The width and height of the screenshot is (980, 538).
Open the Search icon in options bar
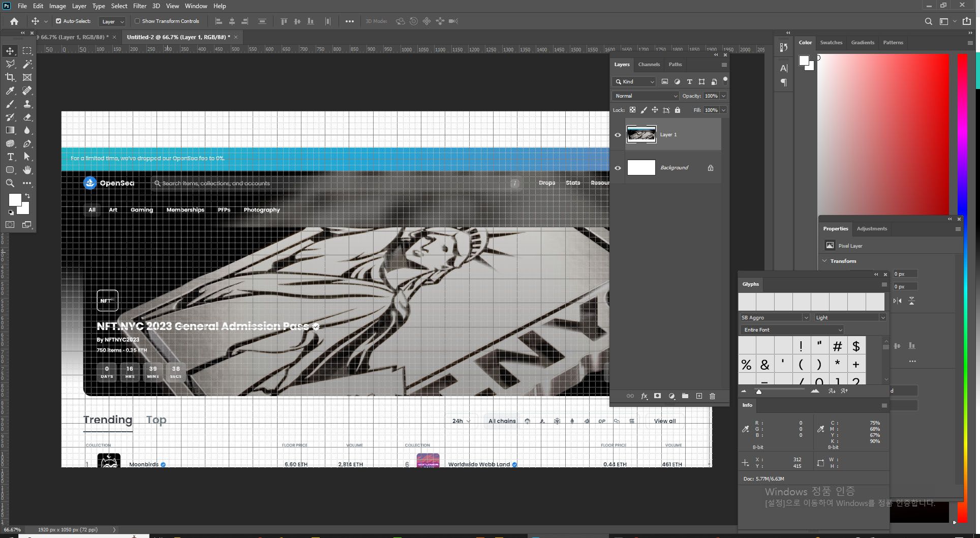(x=929, y=21)
